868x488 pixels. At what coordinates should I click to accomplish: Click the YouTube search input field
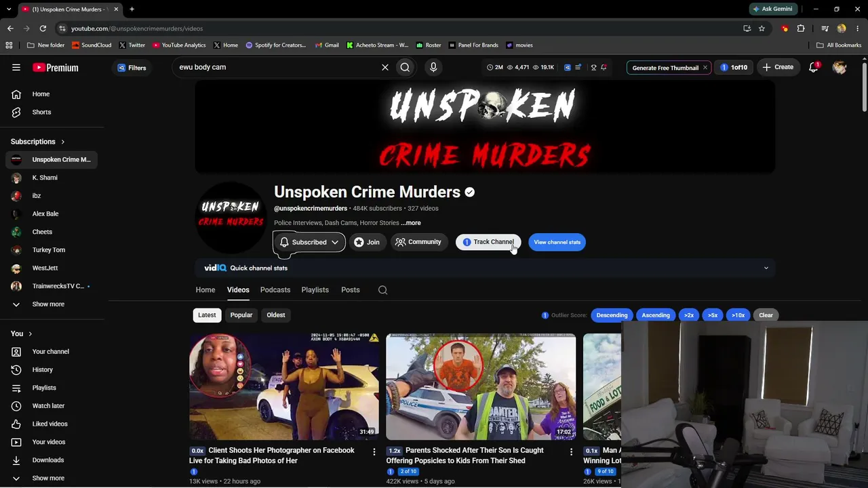278,67
